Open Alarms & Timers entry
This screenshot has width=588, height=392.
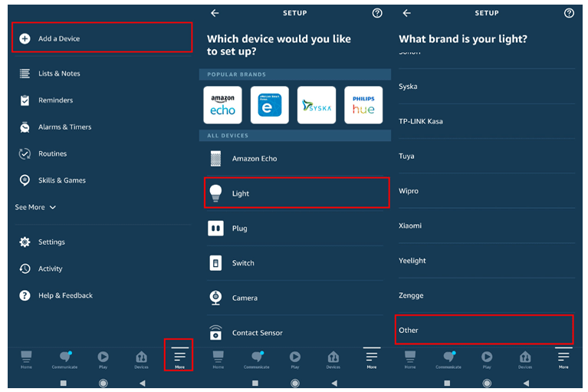[x=102, y=127]
